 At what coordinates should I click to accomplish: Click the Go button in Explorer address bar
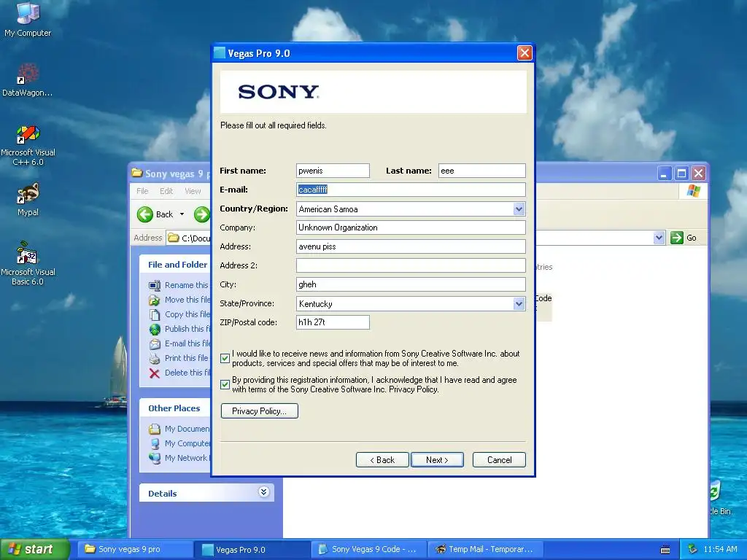tap(684, 238)
